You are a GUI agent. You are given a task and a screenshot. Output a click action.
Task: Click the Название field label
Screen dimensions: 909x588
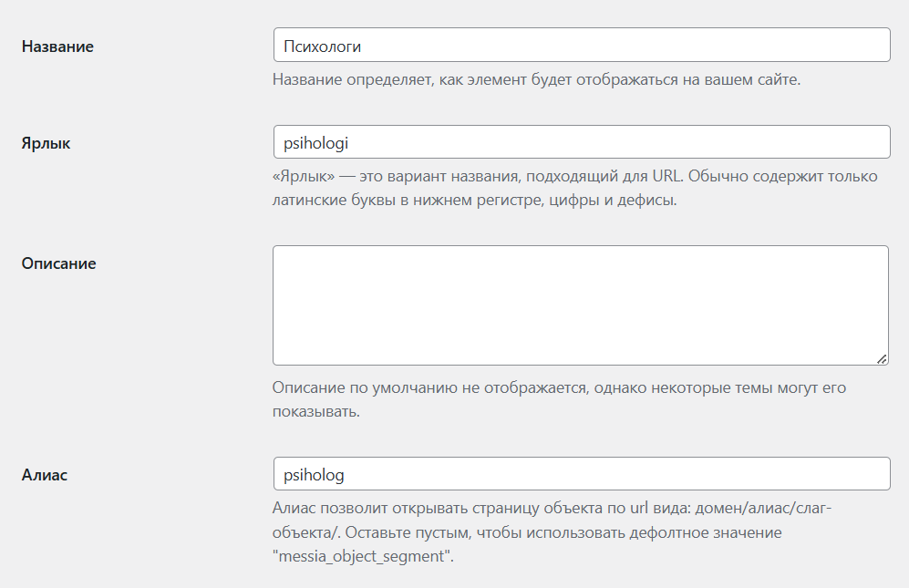coord(57,46)
